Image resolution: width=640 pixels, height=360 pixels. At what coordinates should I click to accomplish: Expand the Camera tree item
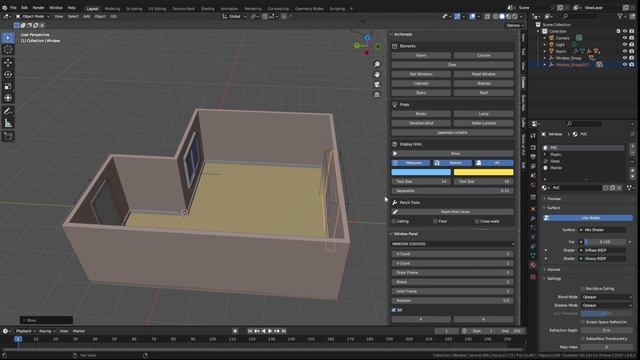click(x=544, y=38)
